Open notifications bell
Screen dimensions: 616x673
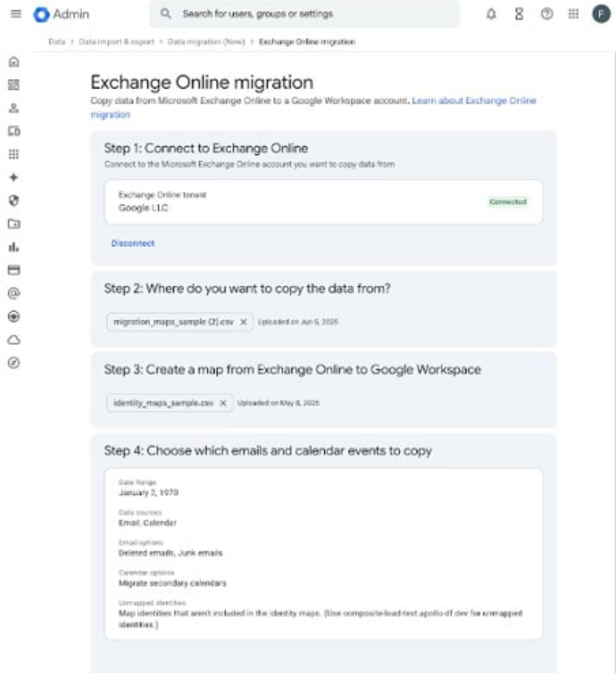(491, 15)
